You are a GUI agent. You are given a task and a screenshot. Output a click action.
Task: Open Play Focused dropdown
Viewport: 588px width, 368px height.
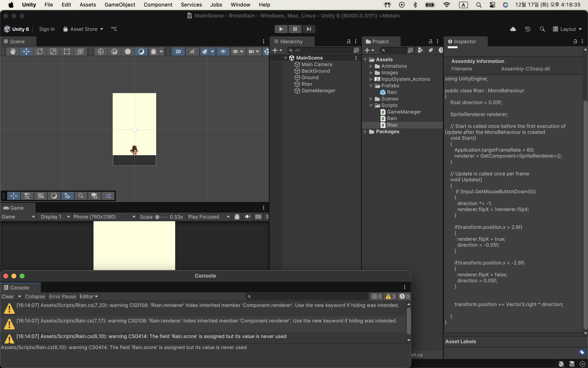(209, 217)
